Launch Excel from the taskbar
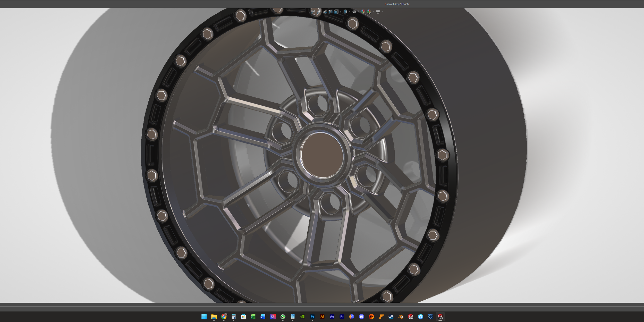 253,317
